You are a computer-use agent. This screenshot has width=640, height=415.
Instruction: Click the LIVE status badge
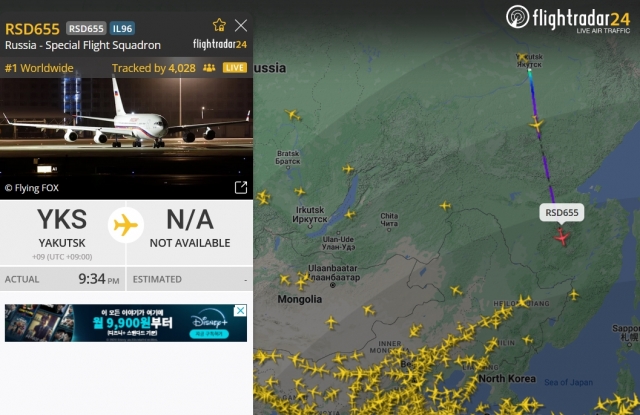pyautogui.click(x=235, y=68)
